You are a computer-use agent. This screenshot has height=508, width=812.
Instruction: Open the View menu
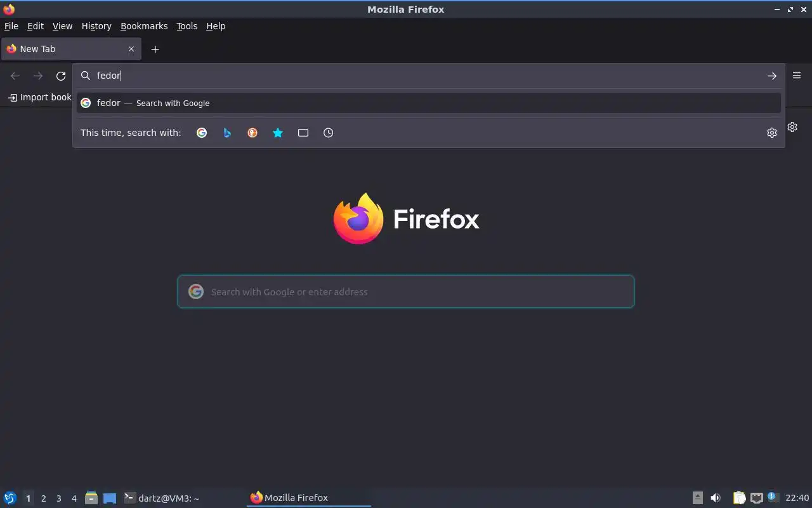62,26
